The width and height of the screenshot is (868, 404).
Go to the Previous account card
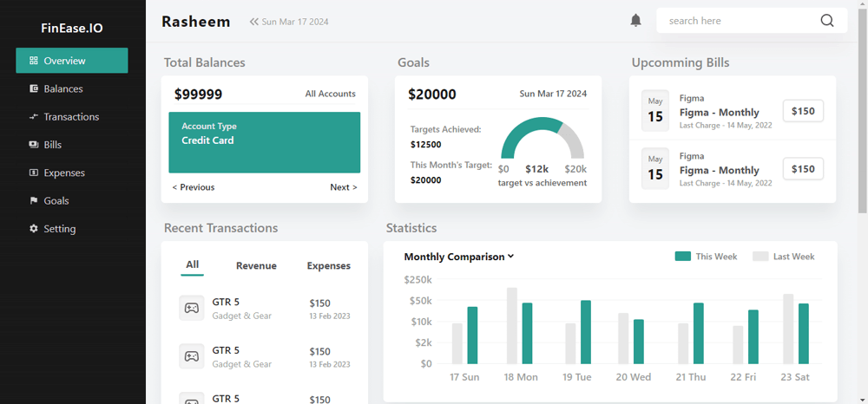[194, 187]
